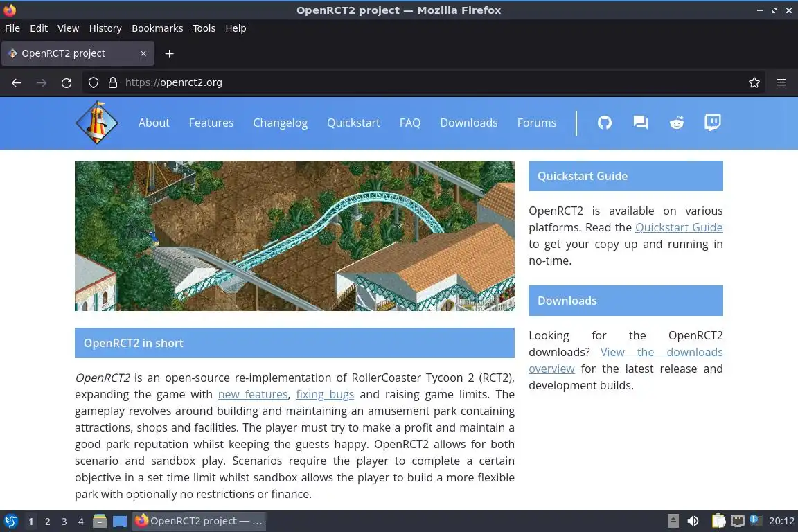
Task: Open the Reddit icon link
Action: tap(676, 123)
